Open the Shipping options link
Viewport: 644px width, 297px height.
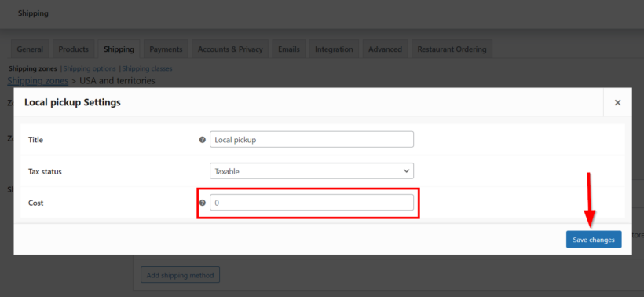pyautogui.click(x=90, y=68)
